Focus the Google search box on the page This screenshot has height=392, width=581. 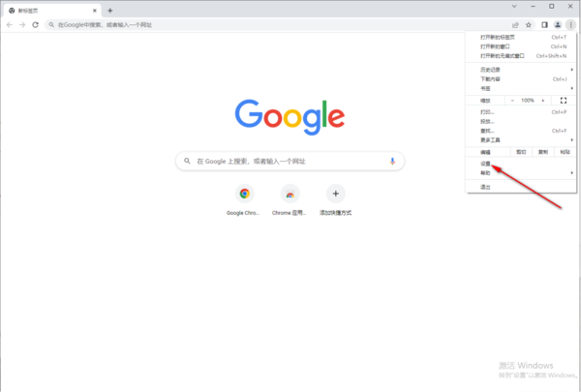[290, 162]
